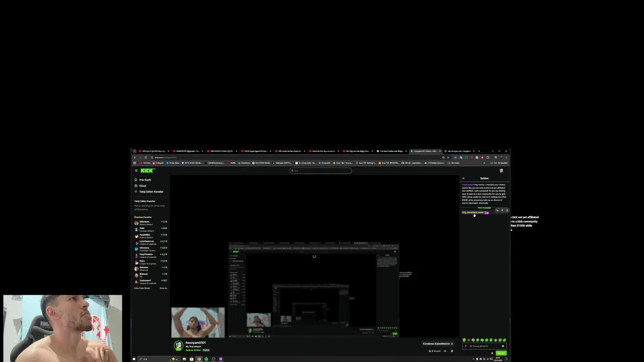Viewport: 644px width, 362px height.
Task: Open the emoji picker in chat input
Action: (503, 346)
